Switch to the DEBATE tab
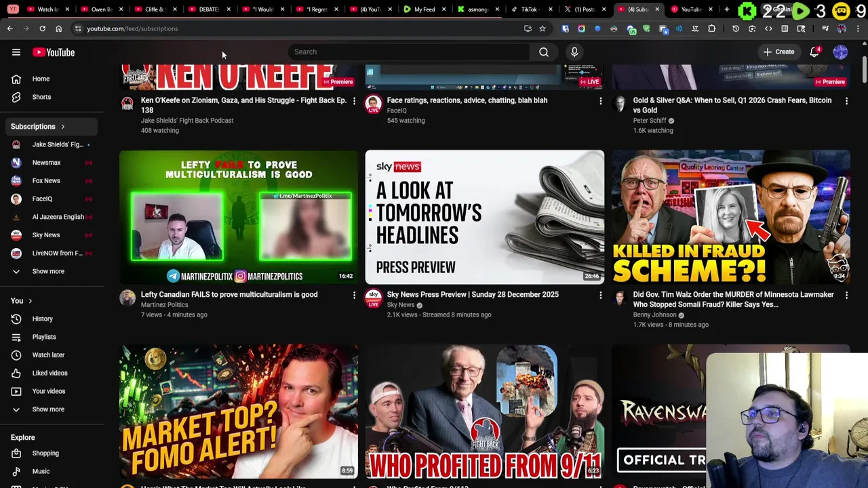Viewport: 868px width, 488px height. [211, 9]
